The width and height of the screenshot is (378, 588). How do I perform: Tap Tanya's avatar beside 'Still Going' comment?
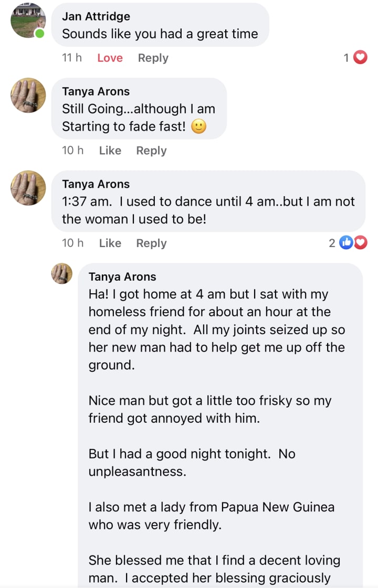28,95
